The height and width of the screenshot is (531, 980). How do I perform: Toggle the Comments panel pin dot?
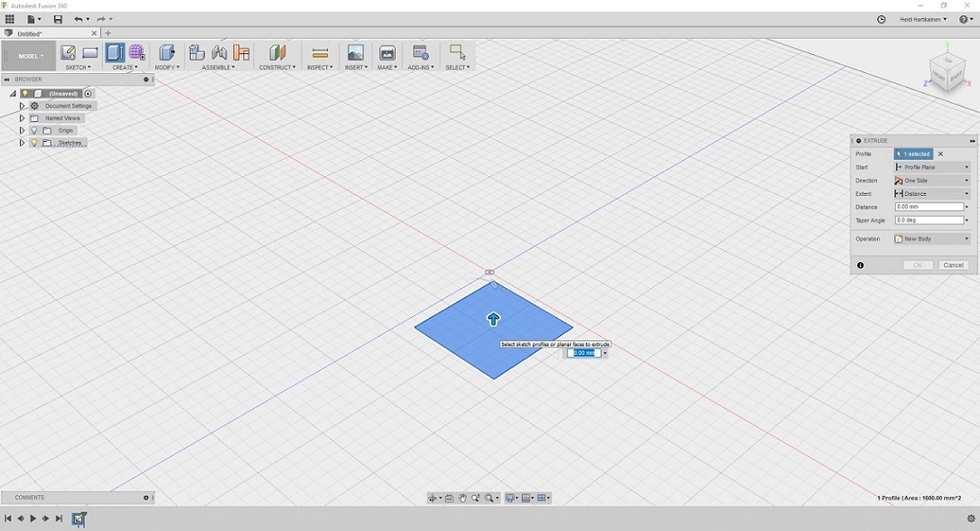(x=146, y=498)
